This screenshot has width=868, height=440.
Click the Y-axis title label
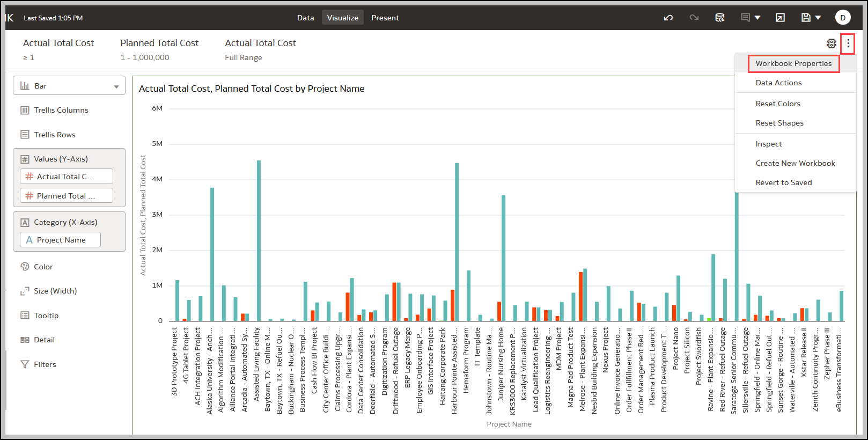click(x=143, y=215)
